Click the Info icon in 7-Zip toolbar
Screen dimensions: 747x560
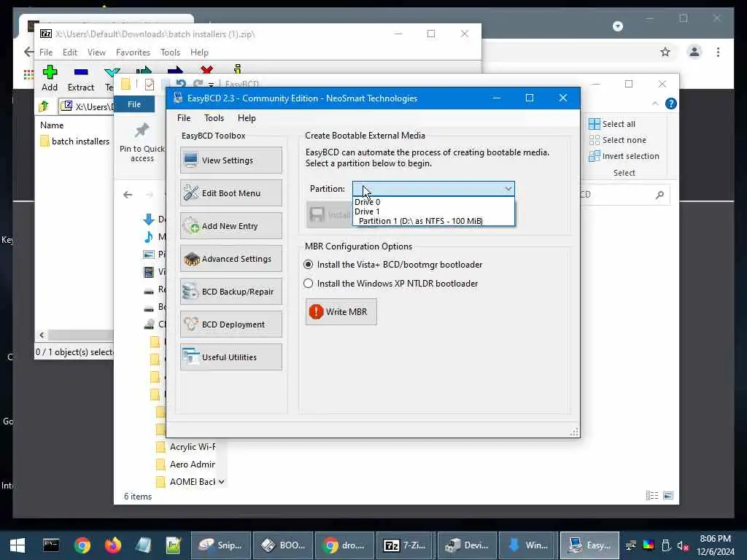click(238, 70)
